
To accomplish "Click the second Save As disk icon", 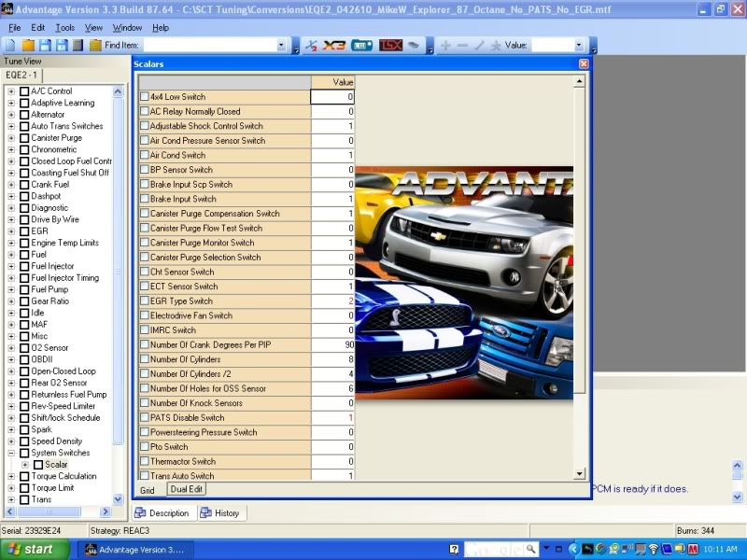I will 62,45.
